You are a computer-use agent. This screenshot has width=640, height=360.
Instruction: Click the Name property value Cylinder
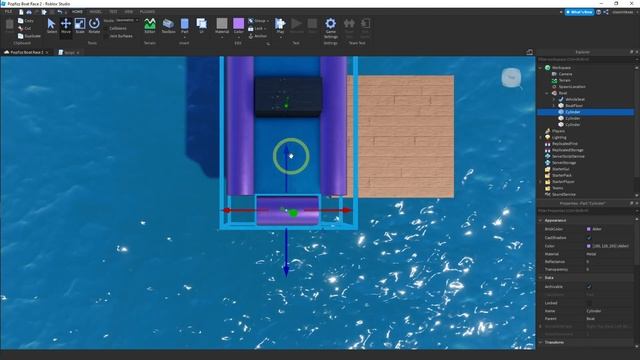(x=594, y=311)
